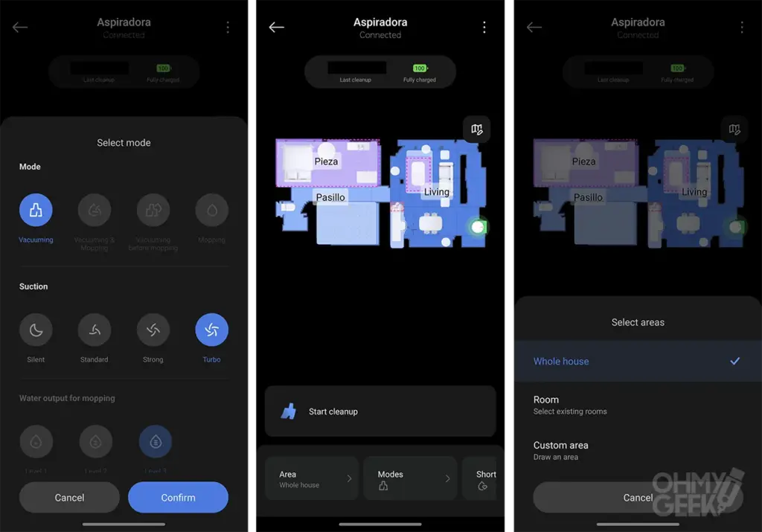Choose Turbo suction level

[212, 330]
